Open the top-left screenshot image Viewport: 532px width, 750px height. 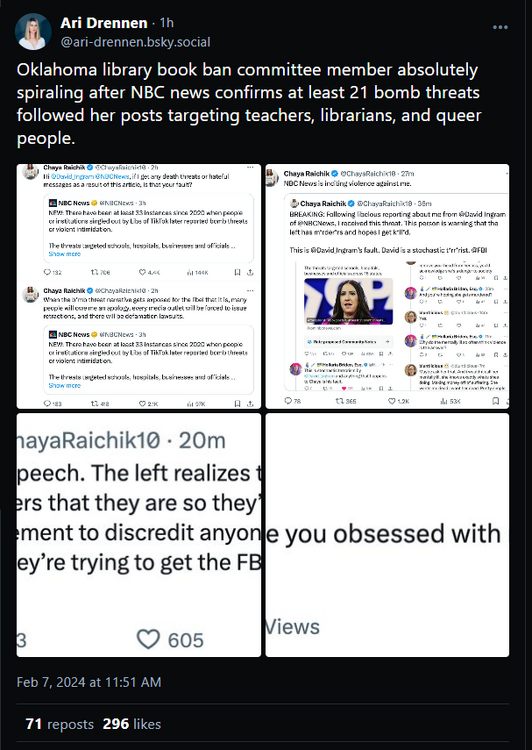tap(139, 286)
